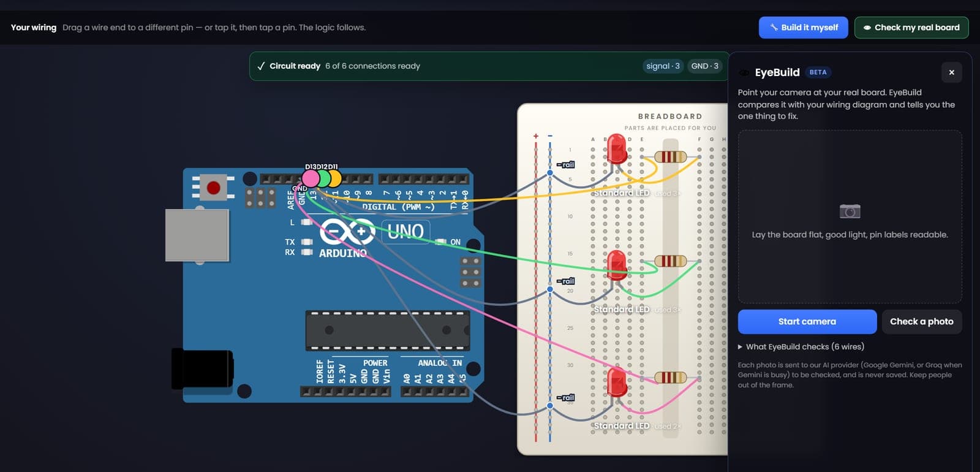
Task: Click the top 'Standard LED' label
Action: pos(621,193)
